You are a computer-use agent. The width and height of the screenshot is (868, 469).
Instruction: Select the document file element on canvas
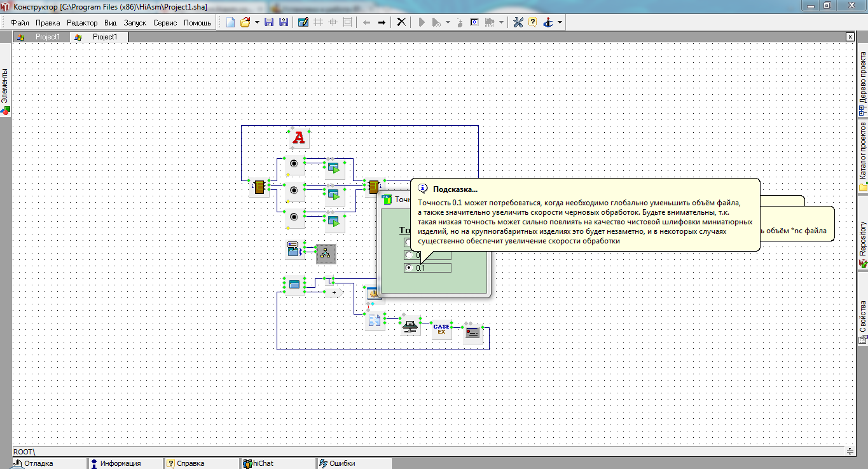375,320
